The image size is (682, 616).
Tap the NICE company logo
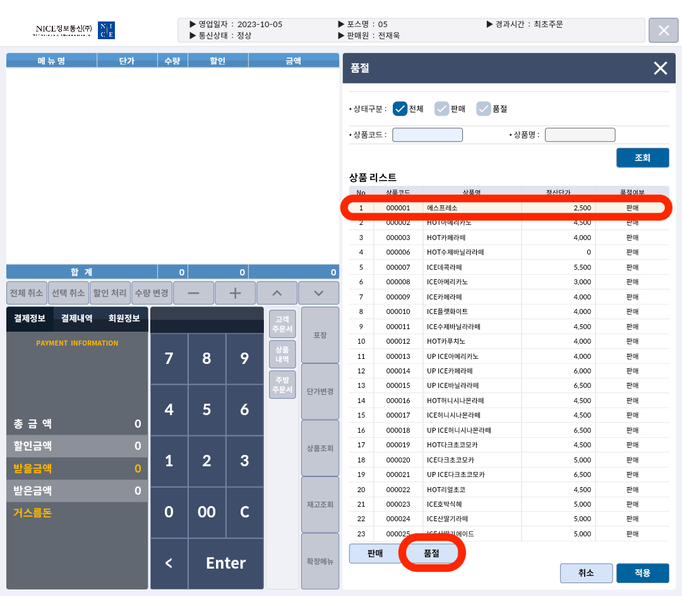[75, 30]
